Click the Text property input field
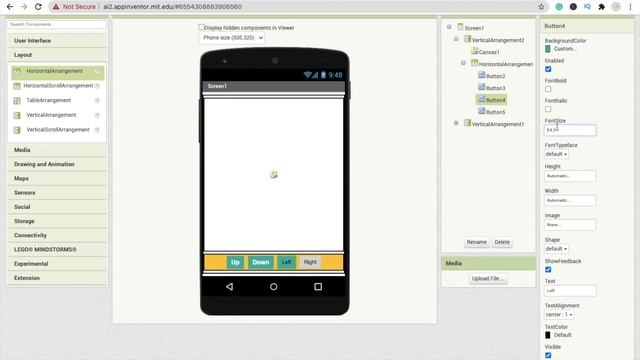640x360 pixels. click(570, 291)
